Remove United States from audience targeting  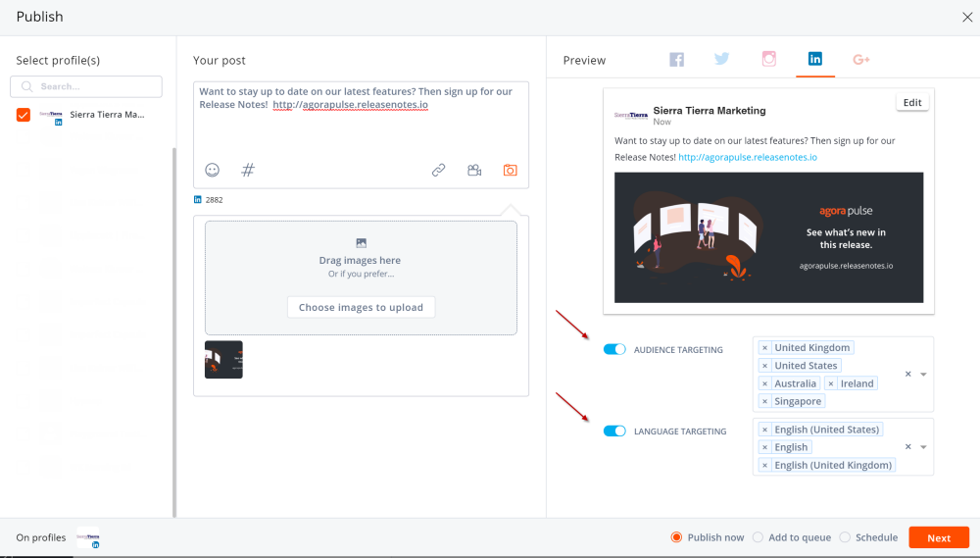click(764, 366)
